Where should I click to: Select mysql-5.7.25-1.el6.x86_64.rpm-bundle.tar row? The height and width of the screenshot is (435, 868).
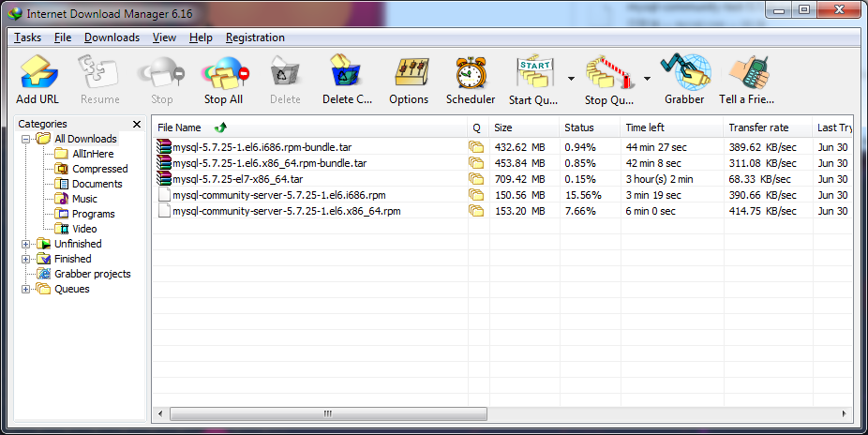[502, 163]
